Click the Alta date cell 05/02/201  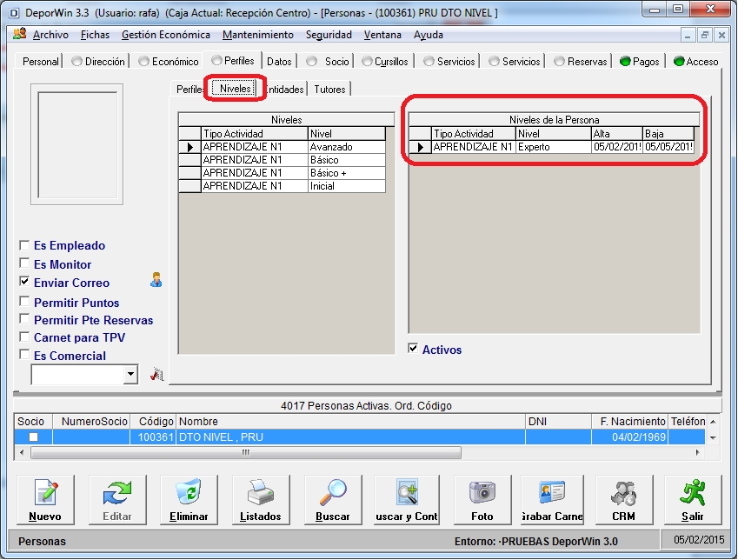point(617,147)
